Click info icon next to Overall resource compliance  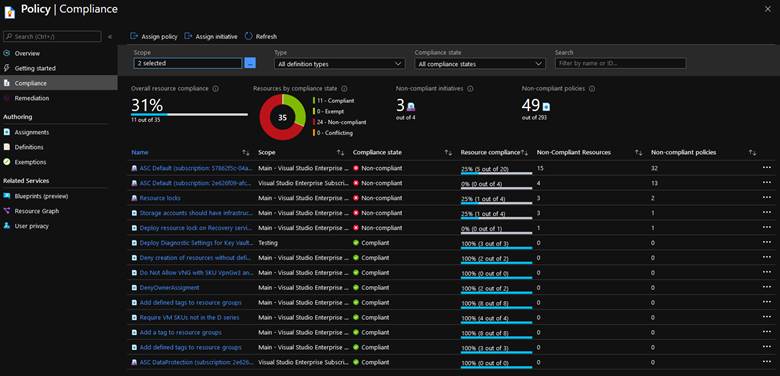click(x=215, y=89)
